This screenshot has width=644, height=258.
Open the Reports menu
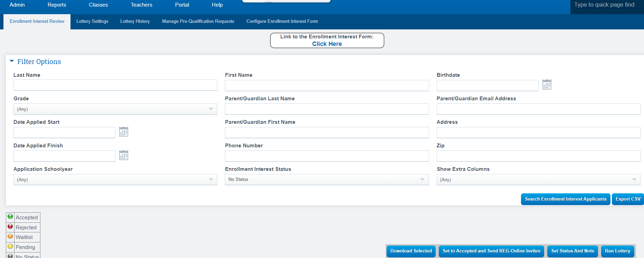(57, 5)
